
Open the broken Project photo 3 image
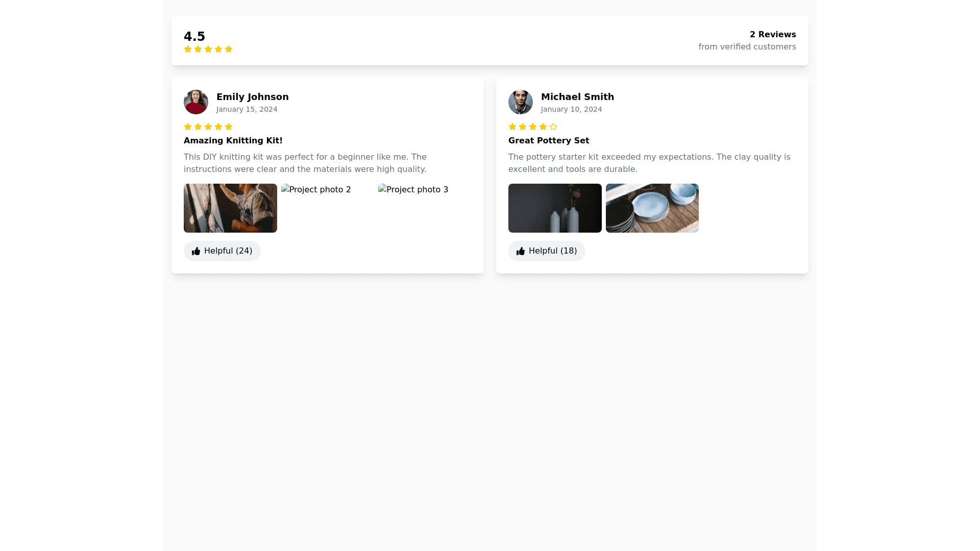pos(413,190)
